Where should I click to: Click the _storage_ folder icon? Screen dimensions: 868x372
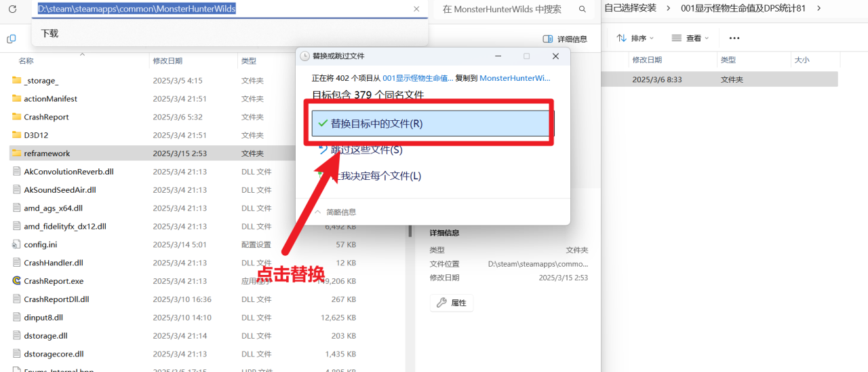[x=17, y=80]
